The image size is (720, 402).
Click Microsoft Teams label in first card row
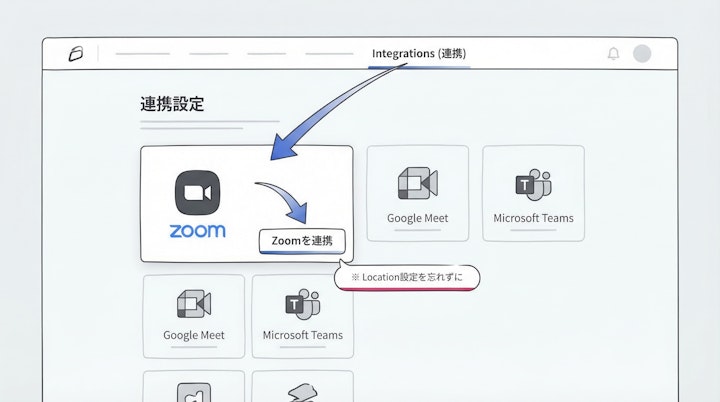pos(533,218)
